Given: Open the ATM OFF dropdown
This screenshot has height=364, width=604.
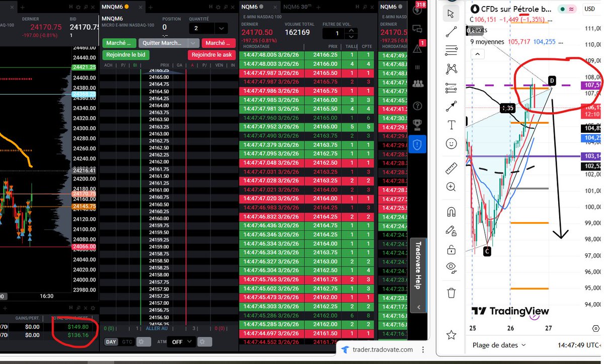Looking at the screenshot, I should [181, 341].
